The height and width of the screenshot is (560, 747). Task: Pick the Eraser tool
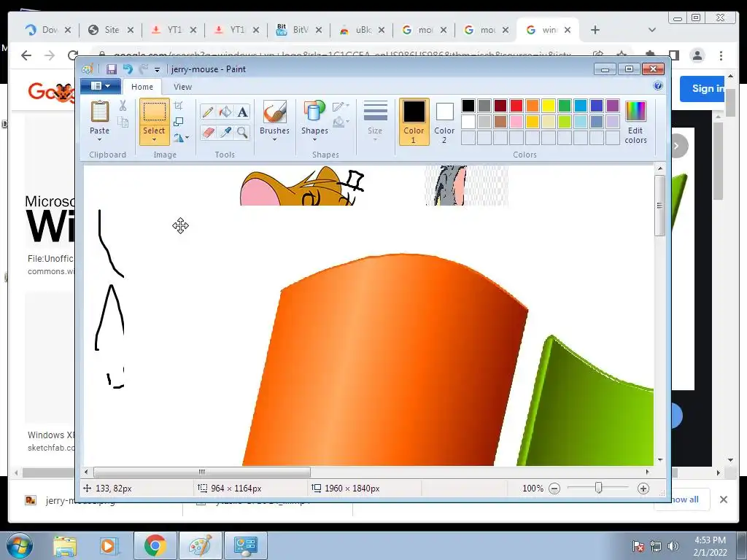(208, 132)
